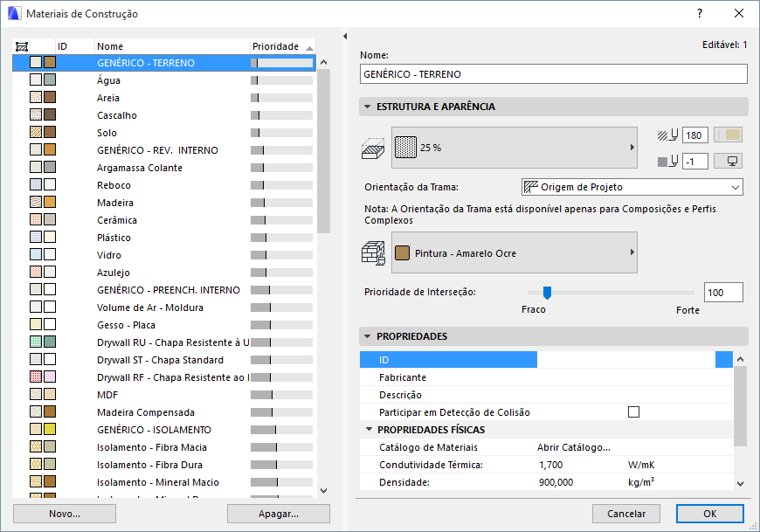Click the Prioridade de Interseção slider handle
Screen dimensions: 760x532
coord(547,293)
